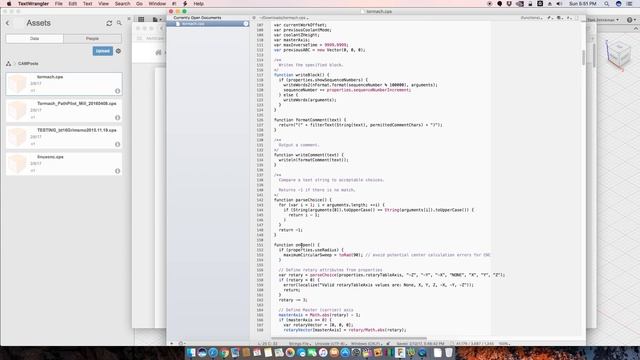Open file path popup above editor

[284, 18]
